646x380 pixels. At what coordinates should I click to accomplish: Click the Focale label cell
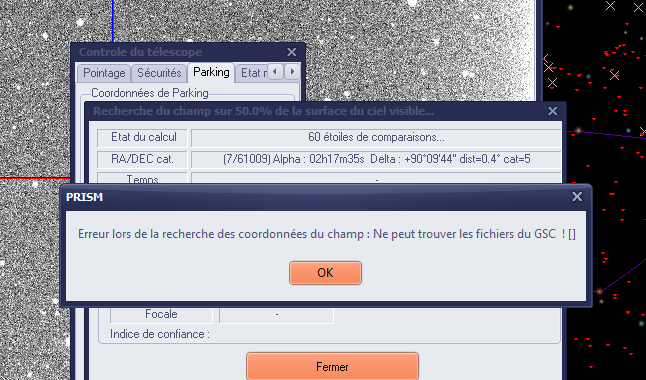[x=161, y=314]
